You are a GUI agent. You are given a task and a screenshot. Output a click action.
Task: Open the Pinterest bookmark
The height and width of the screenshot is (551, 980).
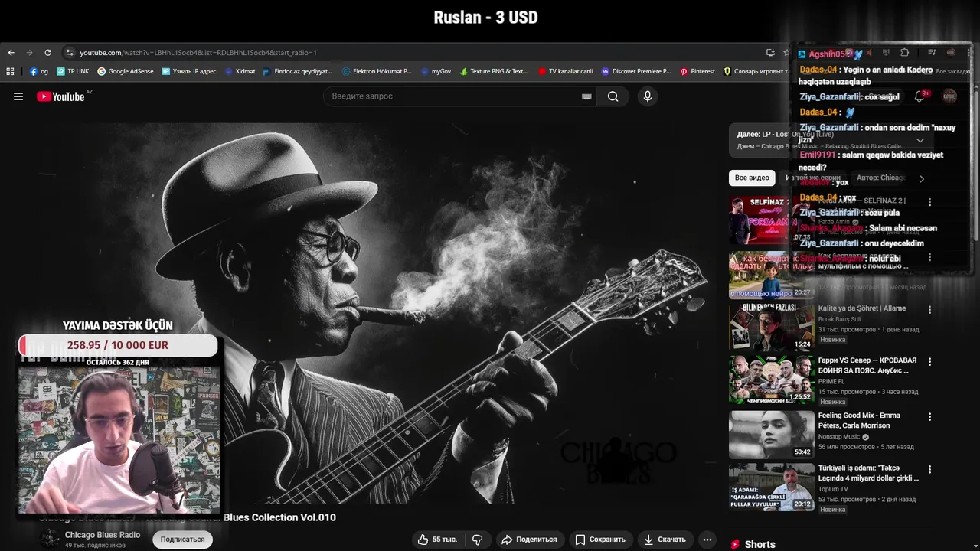click(x=697, y=71)
